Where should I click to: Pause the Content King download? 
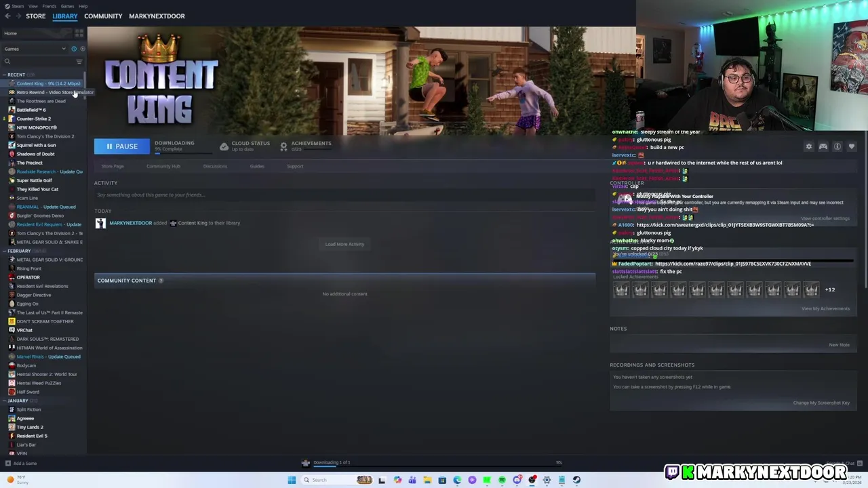pos(121,146)
